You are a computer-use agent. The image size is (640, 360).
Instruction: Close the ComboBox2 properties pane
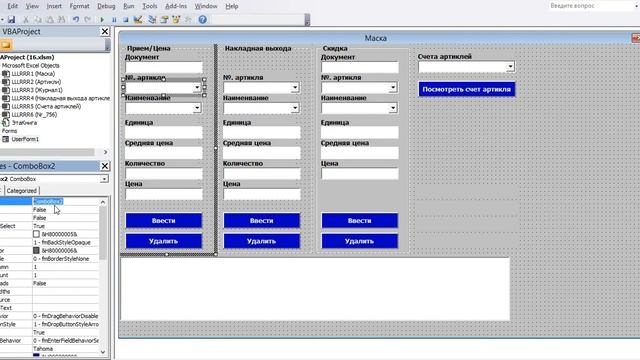tap(105, 166)
